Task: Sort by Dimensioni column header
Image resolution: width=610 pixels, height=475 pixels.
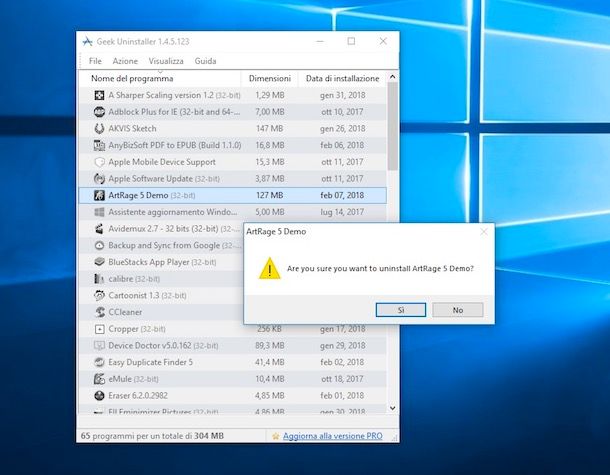Action: pyautogui.click(x=270, y=79)
